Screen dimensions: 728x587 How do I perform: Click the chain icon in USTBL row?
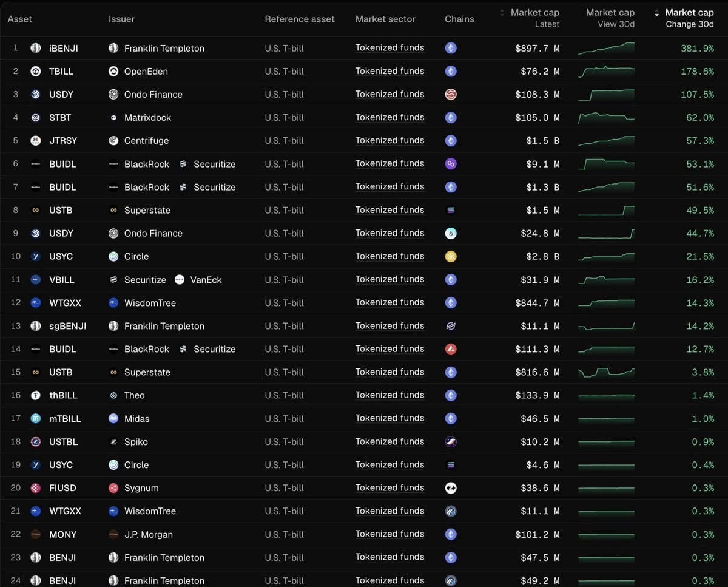451,442
